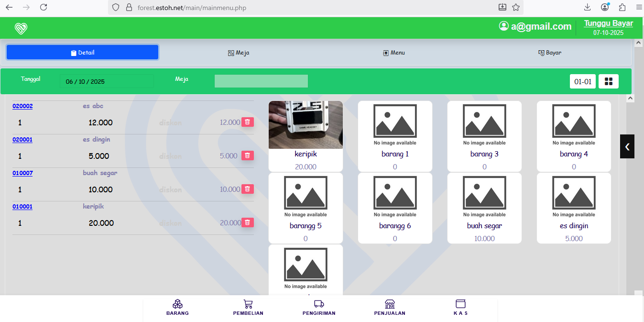The height and width of the screenshot is (322, 644).
Task: Open the PENGIRIMAN truck module
Action: click(319, 307)
